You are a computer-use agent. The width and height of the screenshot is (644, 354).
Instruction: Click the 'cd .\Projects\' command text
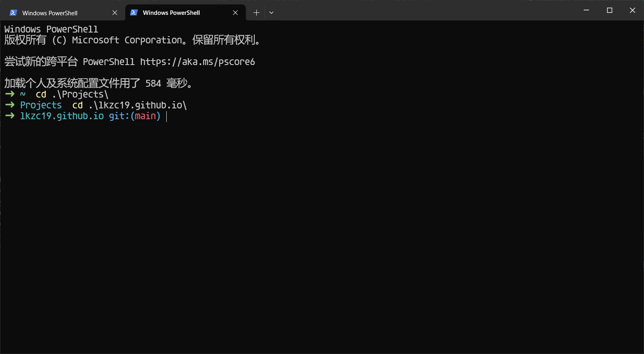[x=72, y=94]
